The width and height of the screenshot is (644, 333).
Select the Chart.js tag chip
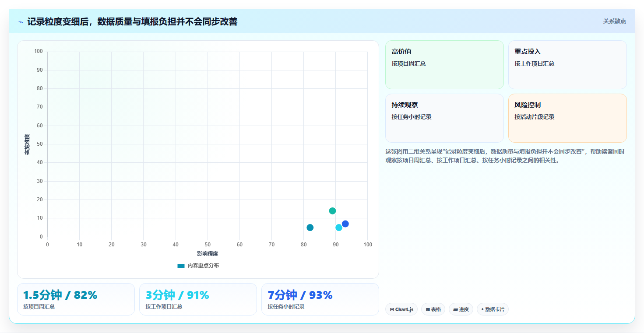pyautogui.click(x=401, y=309)
